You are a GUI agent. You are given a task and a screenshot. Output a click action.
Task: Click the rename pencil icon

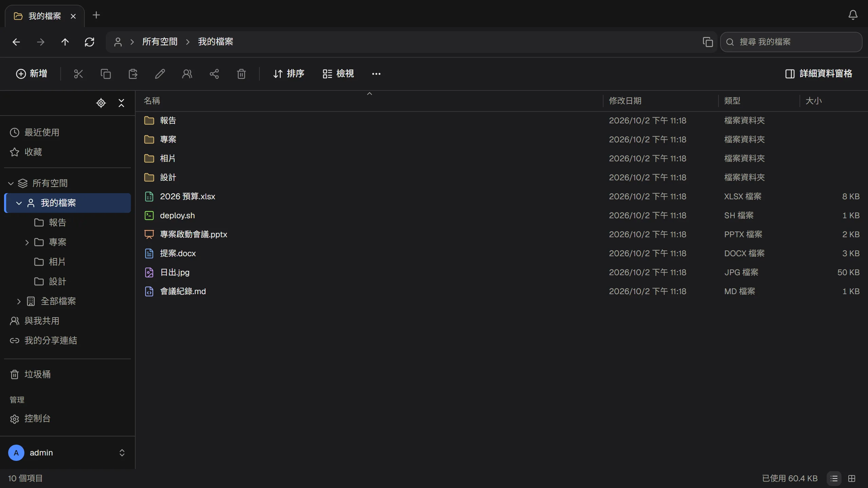(x=160, y=74)
